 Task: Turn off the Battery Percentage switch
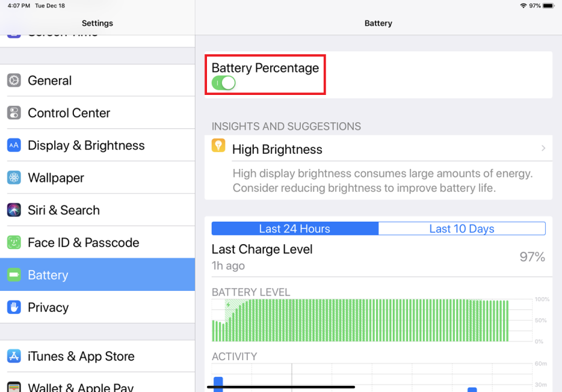coord(223,83)
